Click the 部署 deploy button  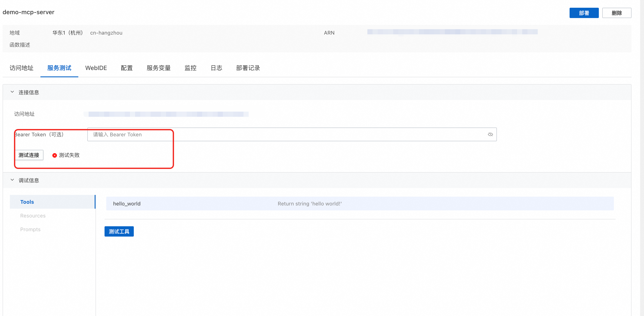[584, 13]
